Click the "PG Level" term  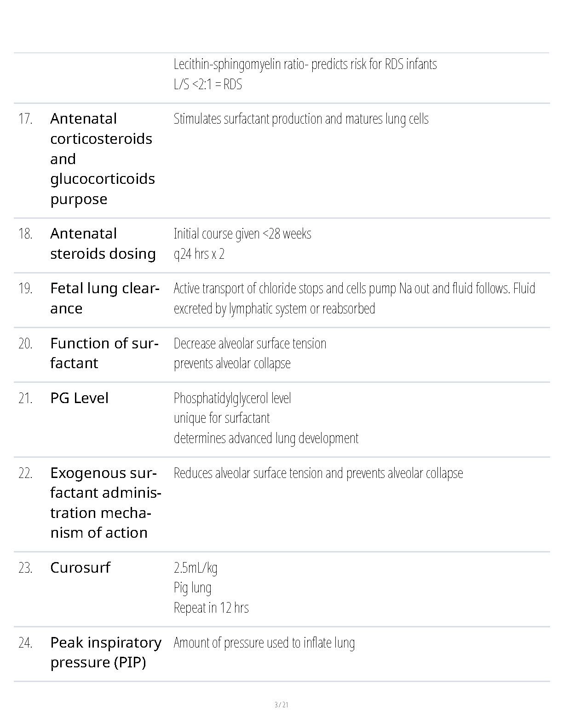(79, 398)
